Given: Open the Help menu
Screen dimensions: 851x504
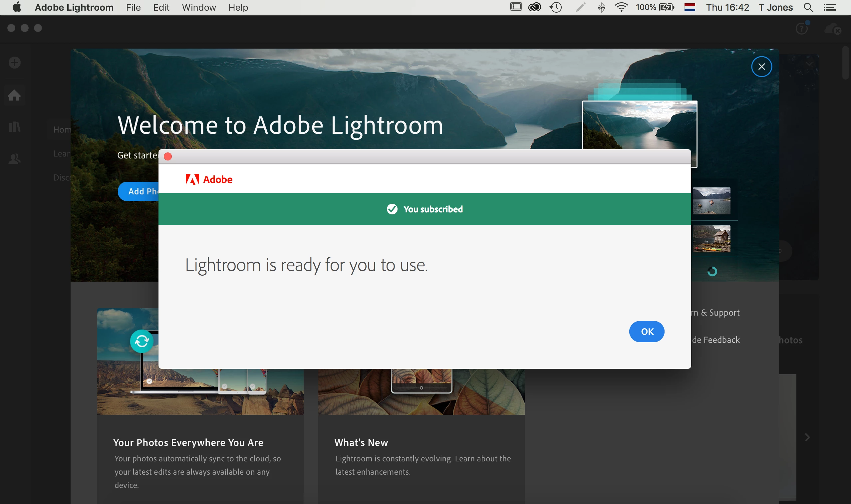Looking at the screenshot, I should [238, 7].
